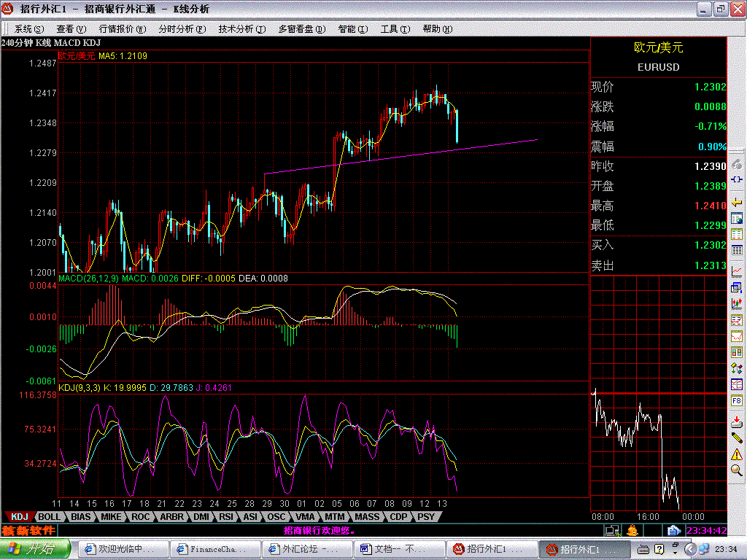Click the split chart panels icon
747x560 pixels.
click(737, 384)
